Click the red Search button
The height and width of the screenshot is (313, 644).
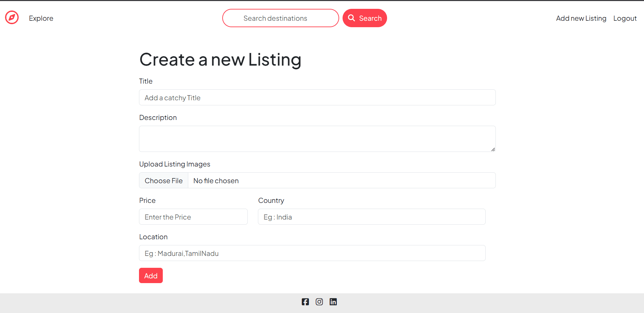point(365,18)
